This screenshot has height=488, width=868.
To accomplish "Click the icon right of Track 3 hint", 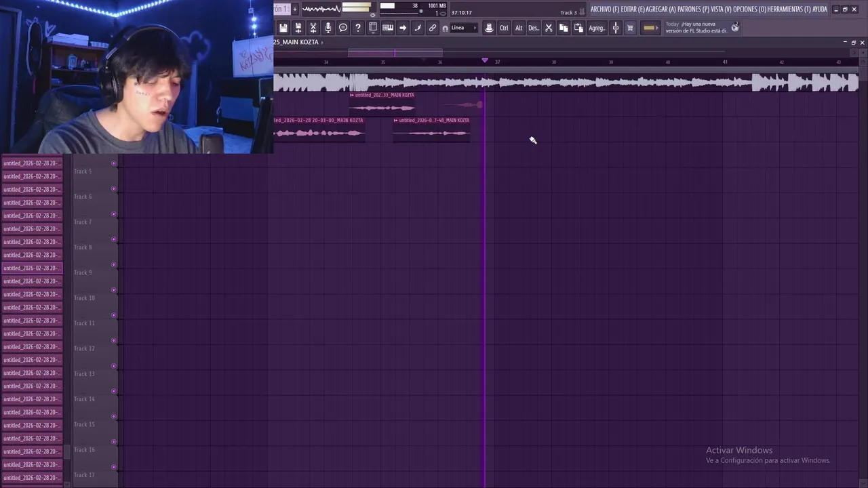I will point(582,12).
